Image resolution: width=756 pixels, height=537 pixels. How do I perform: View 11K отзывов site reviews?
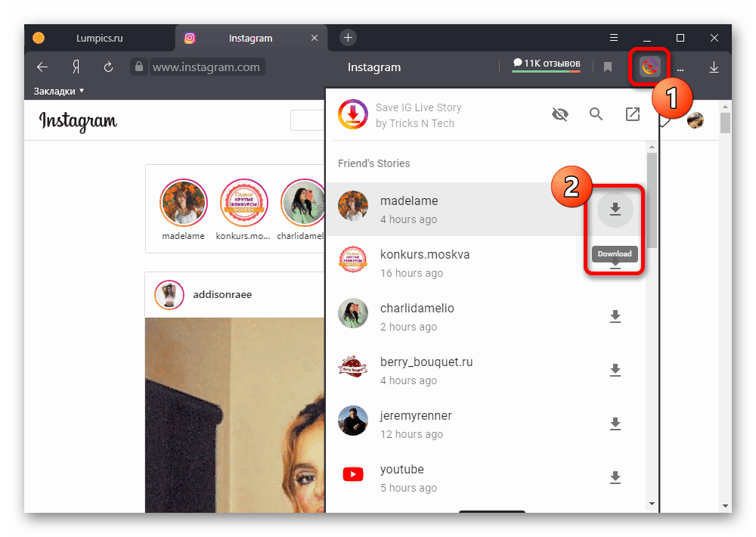(547, 64)
